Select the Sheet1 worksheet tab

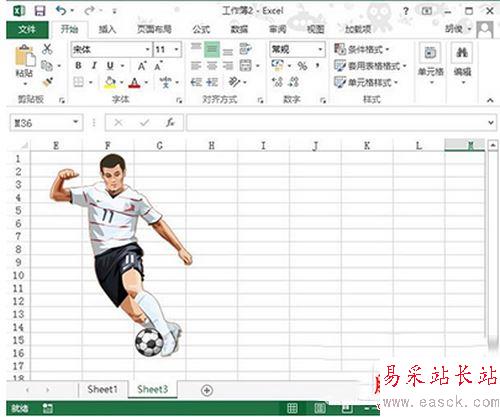102,389
